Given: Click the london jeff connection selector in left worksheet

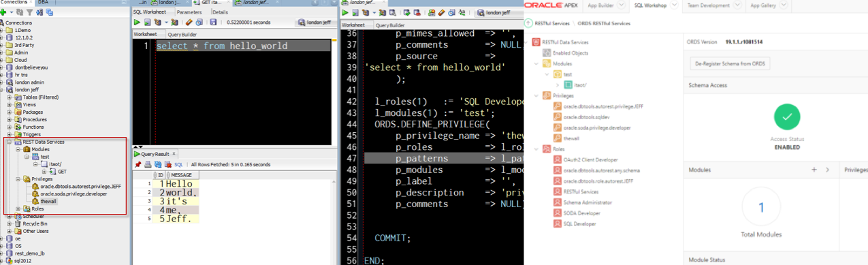Looking at the screenshot, I should tap(315, 22).
